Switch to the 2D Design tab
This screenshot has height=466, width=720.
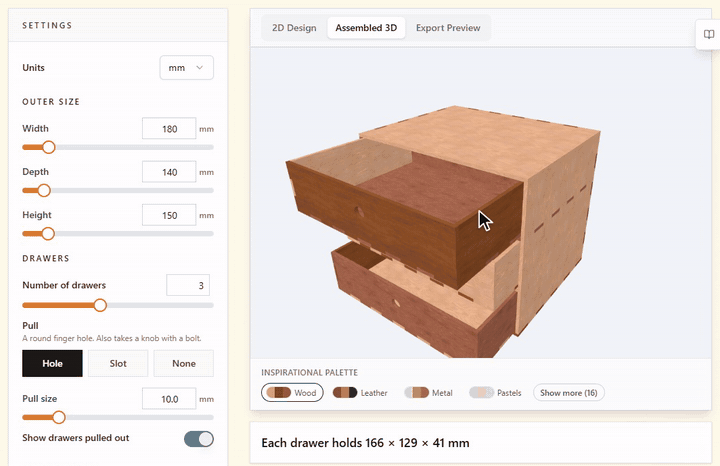tap(294, 28)
